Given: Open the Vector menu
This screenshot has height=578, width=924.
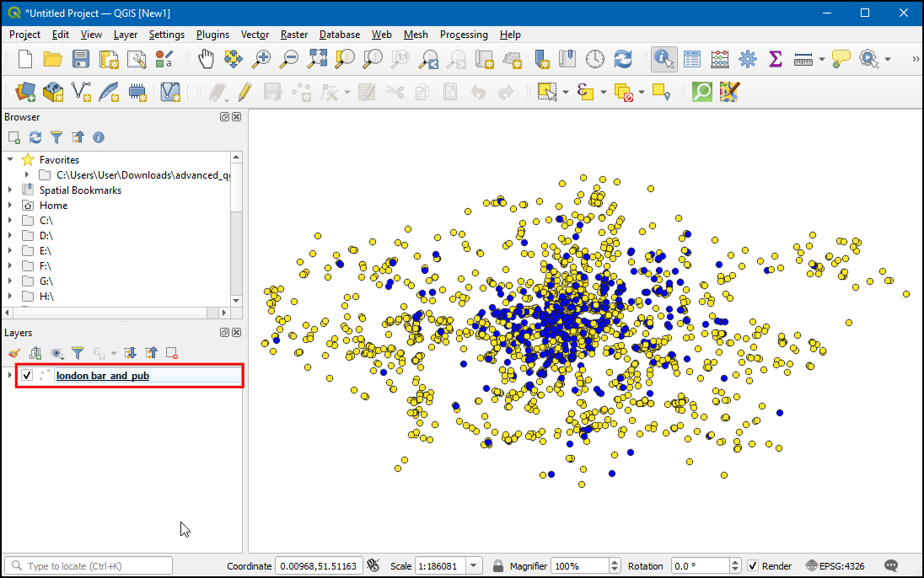Looking at the screenshot, I should pyautogui.click(x=255, y=35).
